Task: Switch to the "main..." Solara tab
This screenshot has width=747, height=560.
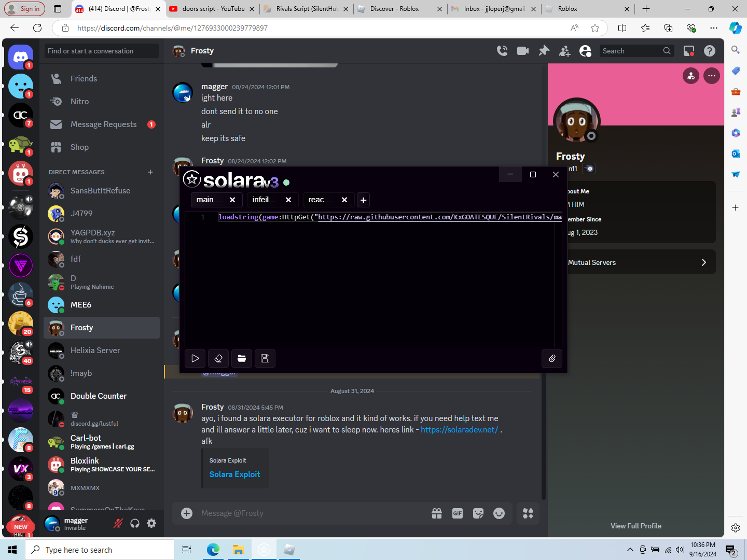Action: pos(209,200)
